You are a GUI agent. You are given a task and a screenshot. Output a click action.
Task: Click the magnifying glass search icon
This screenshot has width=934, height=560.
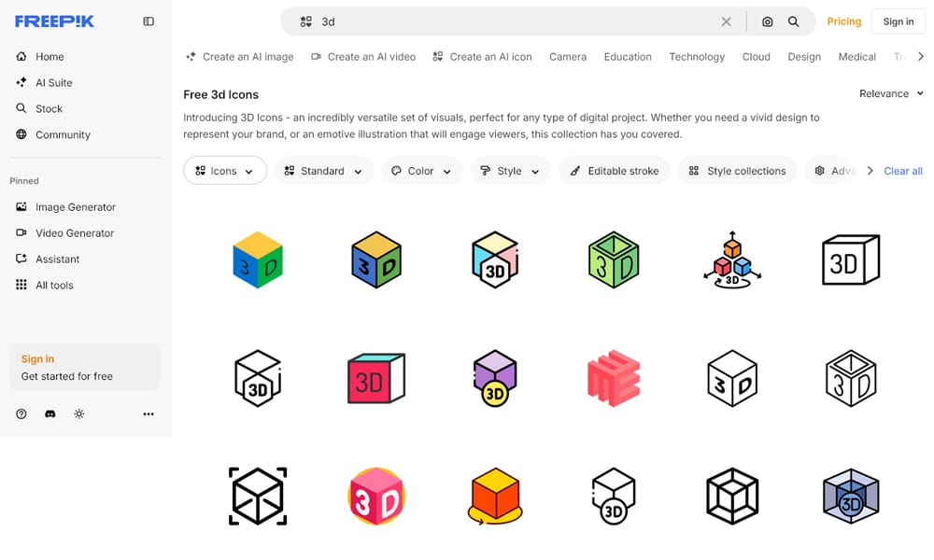[x=793, y=21]
